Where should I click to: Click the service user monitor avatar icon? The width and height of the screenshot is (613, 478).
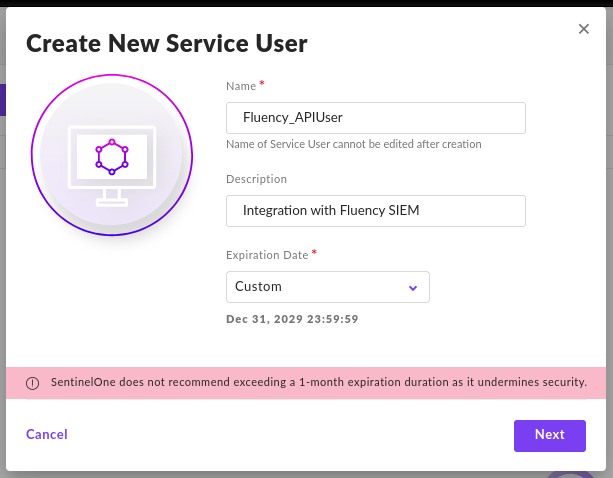112,155
